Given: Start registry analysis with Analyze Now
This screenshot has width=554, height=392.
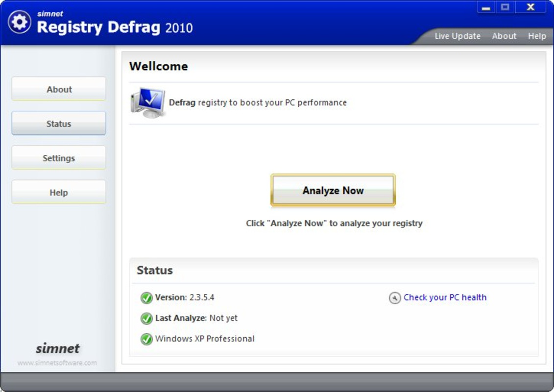Looking at the screenshot, I should (x=333, y=190).
